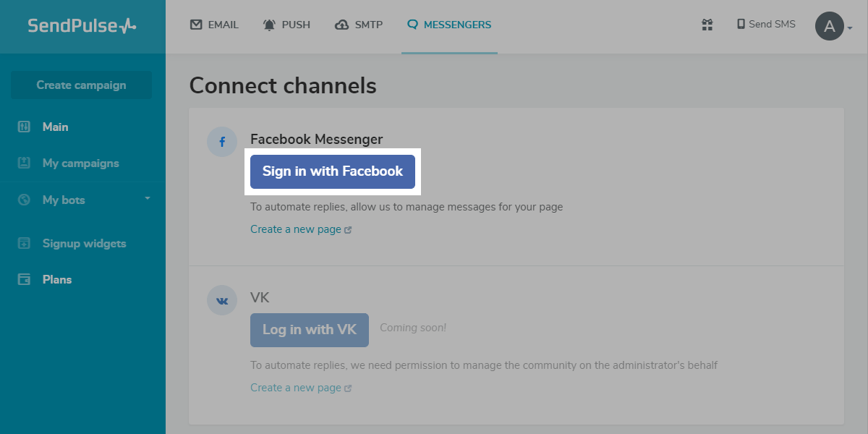Click the gift icon near Send SMS
The height and width of the screenshot is (434, 868).
(707, 25)
